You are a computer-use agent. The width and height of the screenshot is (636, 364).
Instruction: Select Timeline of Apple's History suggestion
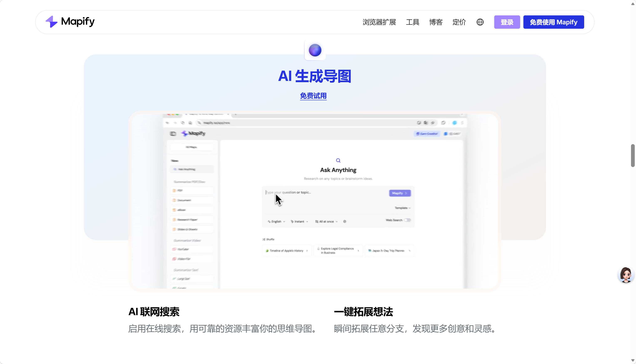[287, 250]
